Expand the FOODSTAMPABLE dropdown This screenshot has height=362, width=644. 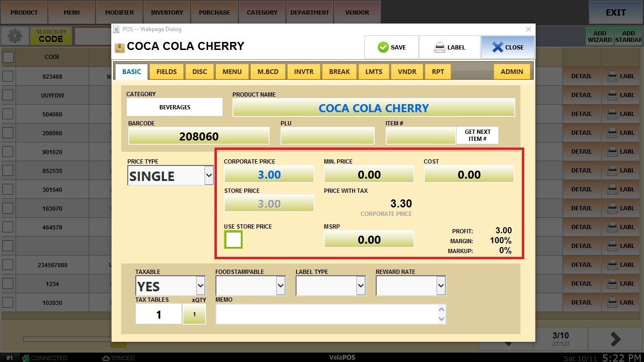[x=250, y=286]
